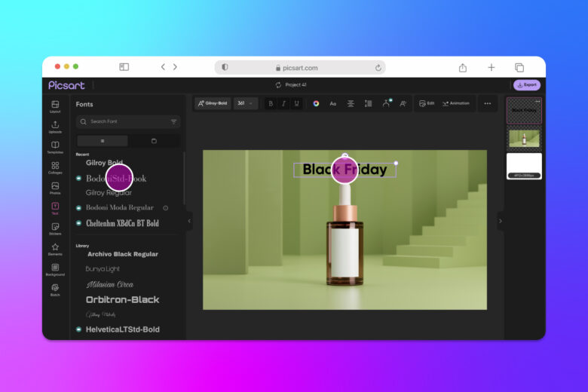
Task: Click the Search Font input field
Action: click(128, 121)
